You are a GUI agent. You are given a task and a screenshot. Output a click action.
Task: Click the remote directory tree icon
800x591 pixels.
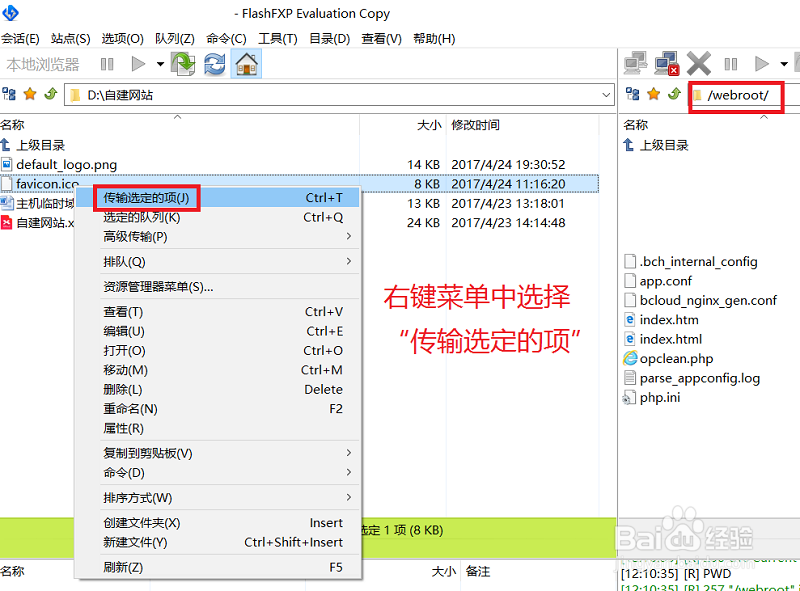(x=633, y=94)
